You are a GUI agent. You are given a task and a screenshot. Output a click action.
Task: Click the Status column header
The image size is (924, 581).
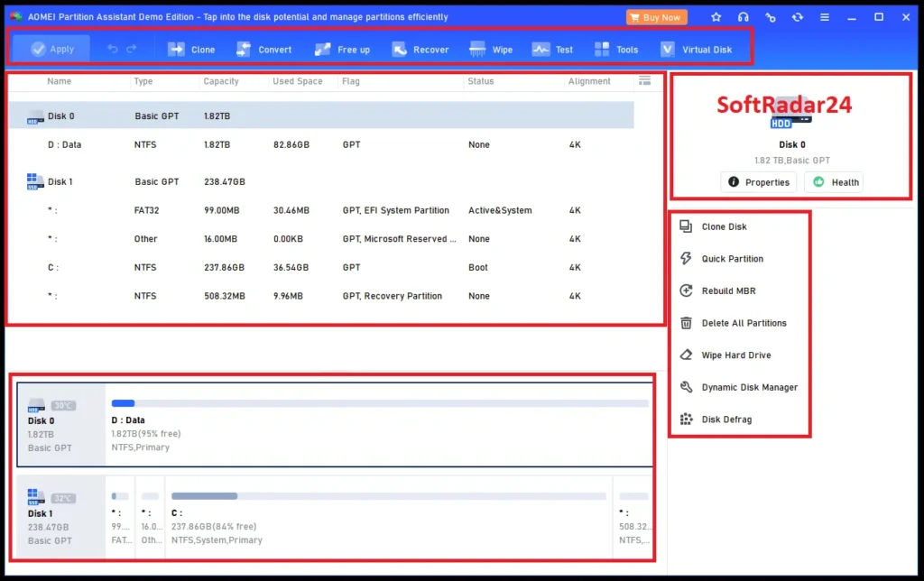481,81
